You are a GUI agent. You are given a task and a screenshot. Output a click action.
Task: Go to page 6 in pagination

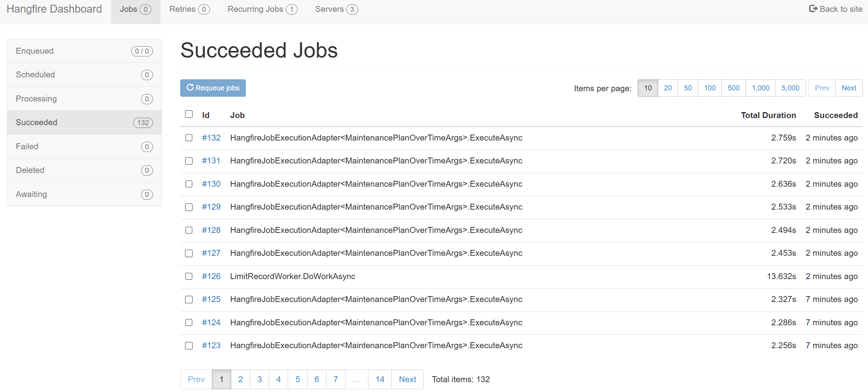tap(317, 379)
